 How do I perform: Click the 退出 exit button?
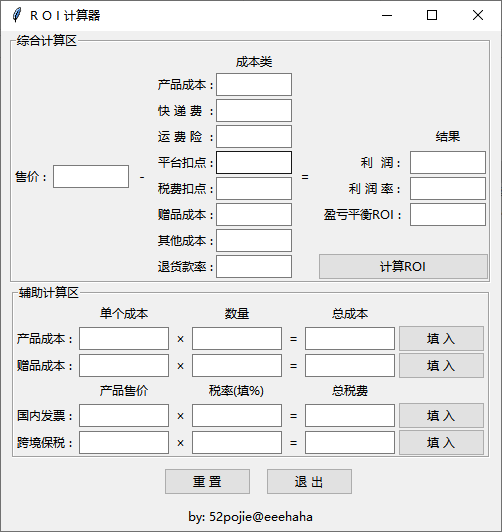tap(309, 482)
